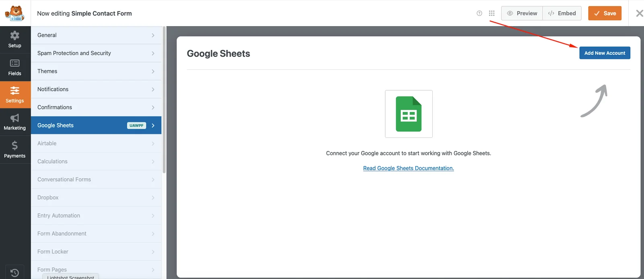Switch to the Fields panel
644x279 pixels.
(x=15, y=67)
